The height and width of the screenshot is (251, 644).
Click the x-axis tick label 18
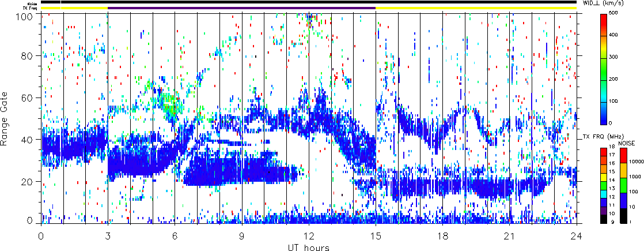pyautogui.click(x=442, y=235)
